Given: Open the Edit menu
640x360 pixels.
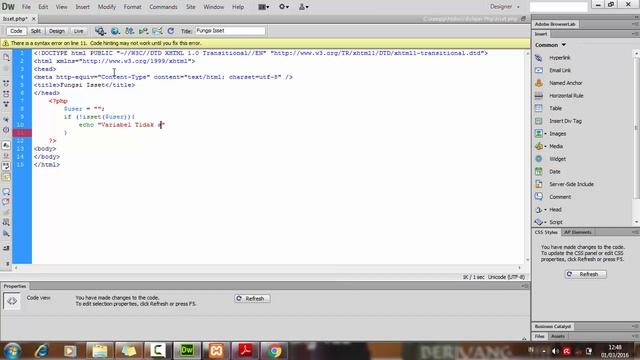Looking at the screenshot, I should [x=43, y=7].
